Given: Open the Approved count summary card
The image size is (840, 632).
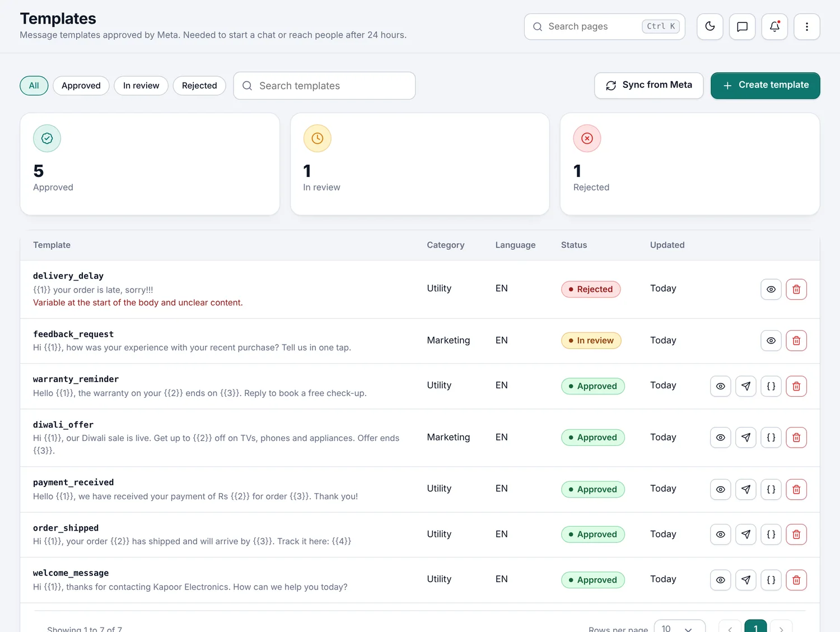Looking at the screenshot, I should pos(150,164).
